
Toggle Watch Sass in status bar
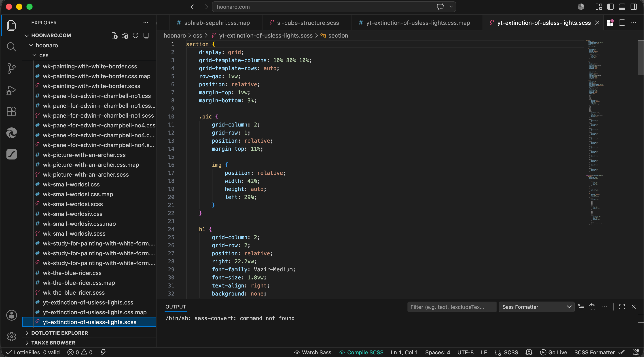(x=313, y=352)
